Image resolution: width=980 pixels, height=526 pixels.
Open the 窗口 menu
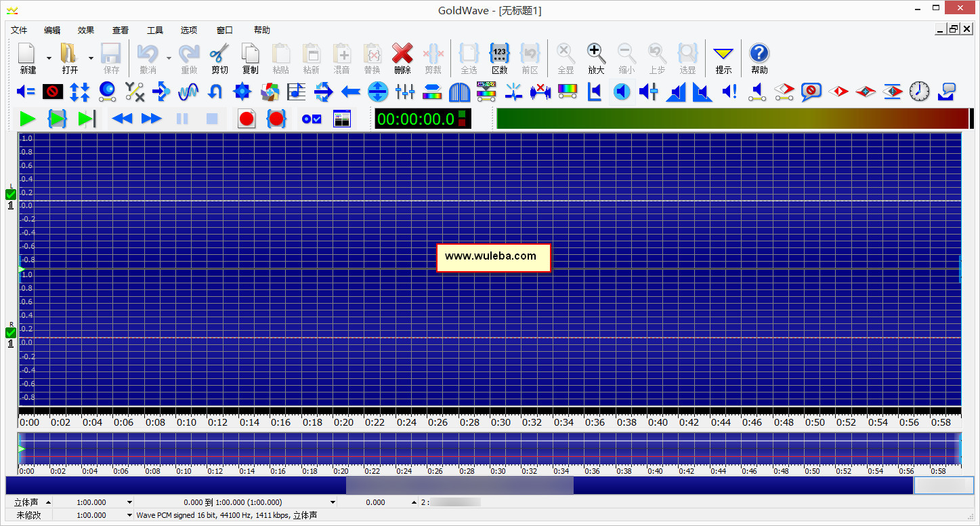click(225, 30)
